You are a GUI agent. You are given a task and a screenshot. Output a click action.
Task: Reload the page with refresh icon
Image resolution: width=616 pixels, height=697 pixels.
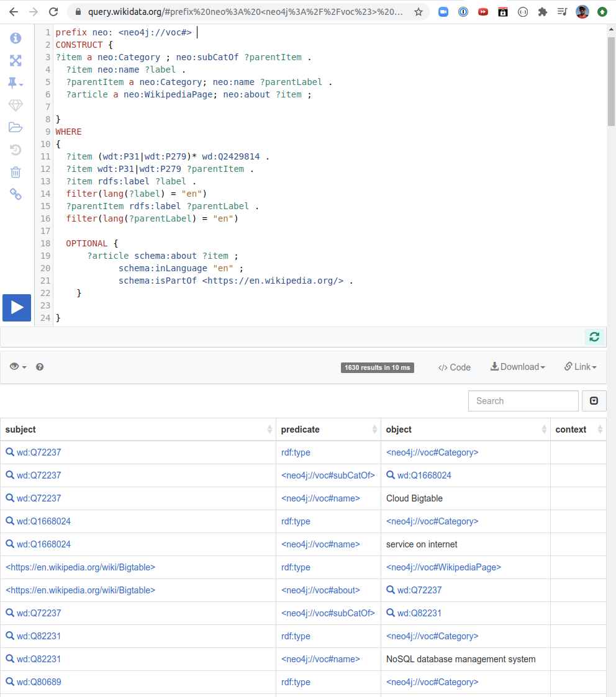(x=53, y=12)
